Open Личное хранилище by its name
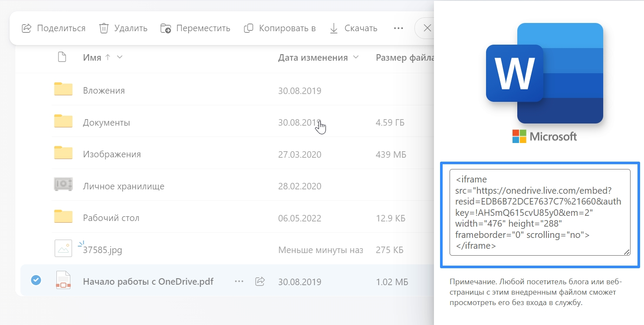644x325 pixels. tap(124, 186)
